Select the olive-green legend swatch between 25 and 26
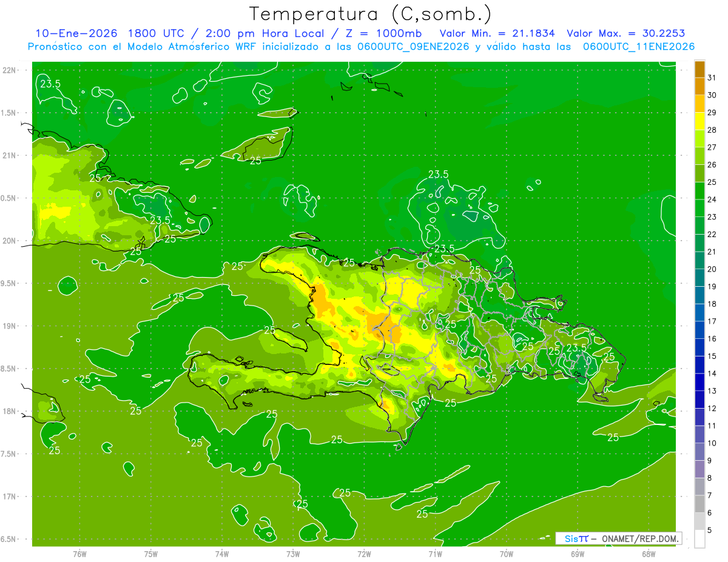Viewport: 728px width, 562px height. point(699,173)
